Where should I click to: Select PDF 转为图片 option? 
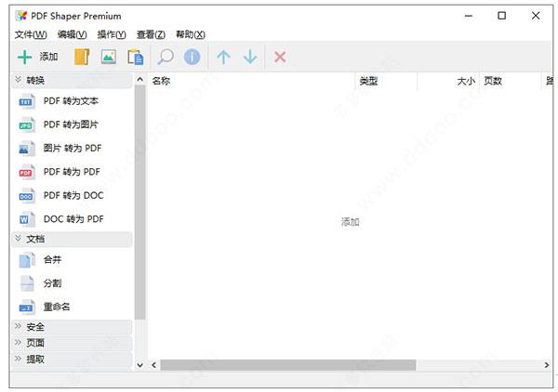click(71, 124)
